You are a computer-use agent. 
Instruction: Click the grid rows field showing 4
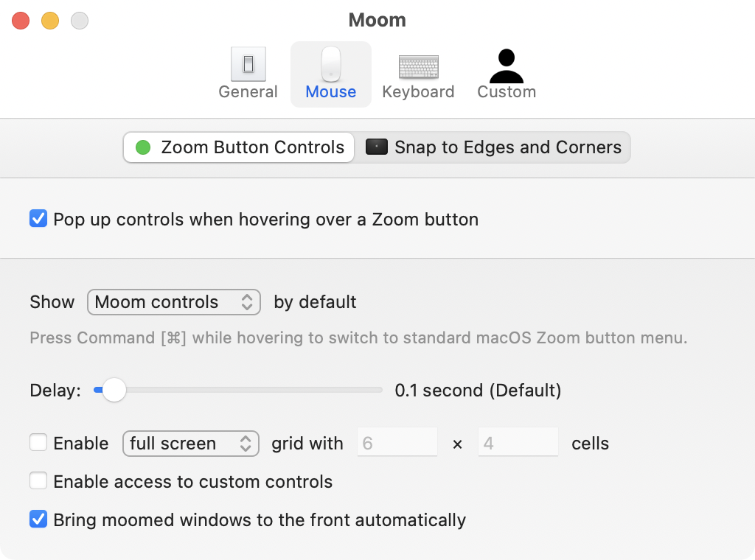click(x=518, y=444)
